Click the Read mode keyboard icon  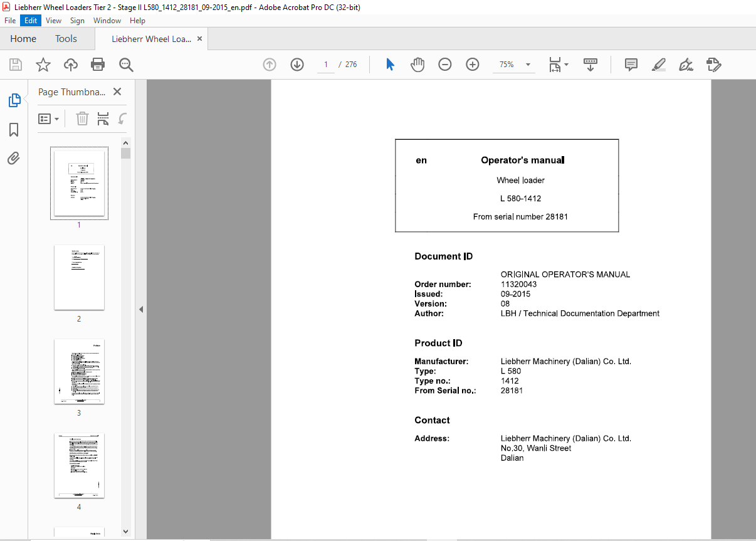pyautogui.click(x=590, y=65)
